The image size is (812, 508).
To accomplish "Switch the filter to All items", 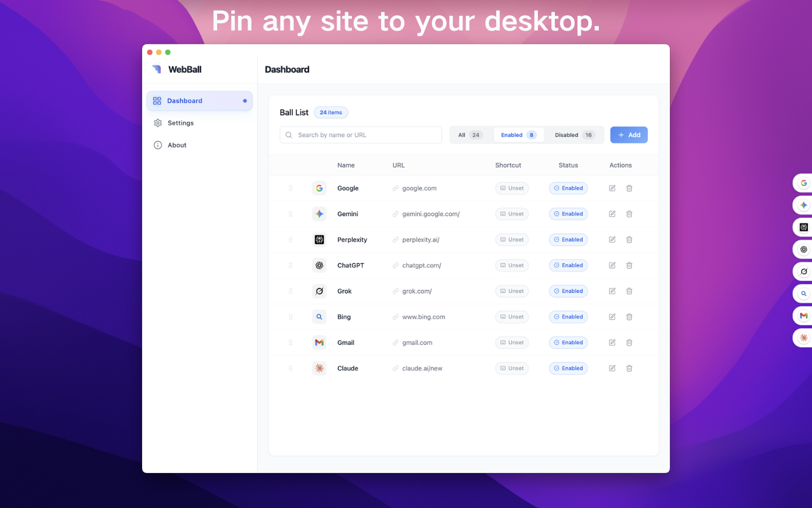I will point(469,135).
